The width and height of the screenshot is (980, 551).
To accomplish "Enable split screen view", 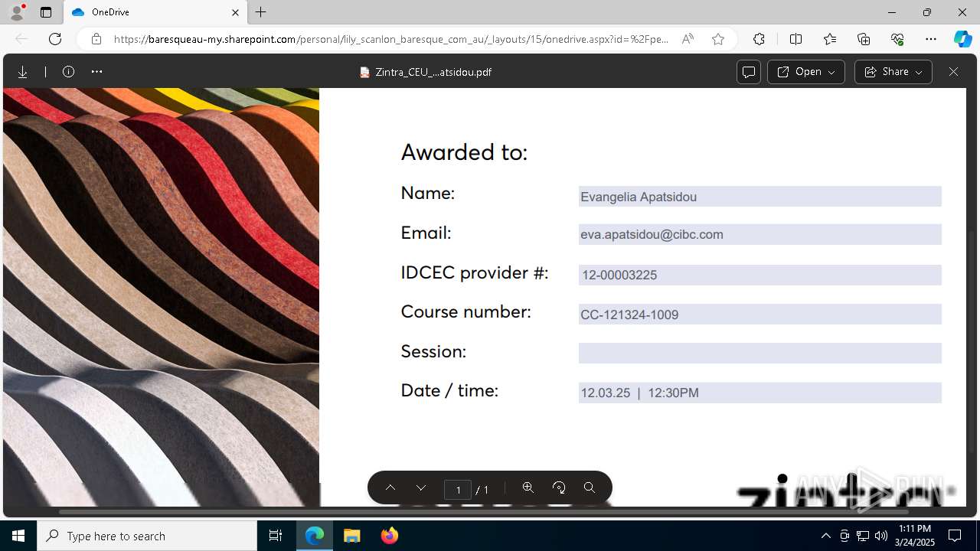I will click(x=795, y=39).
